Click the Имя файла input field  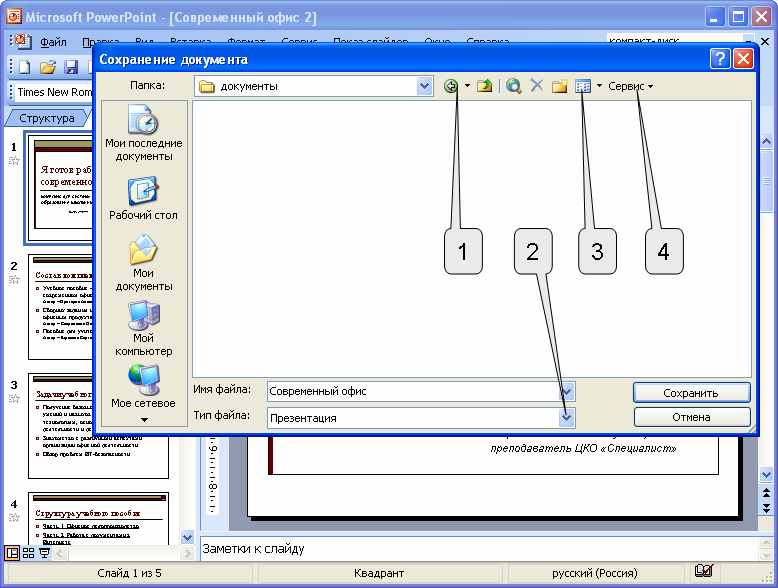tap(414, 391)
